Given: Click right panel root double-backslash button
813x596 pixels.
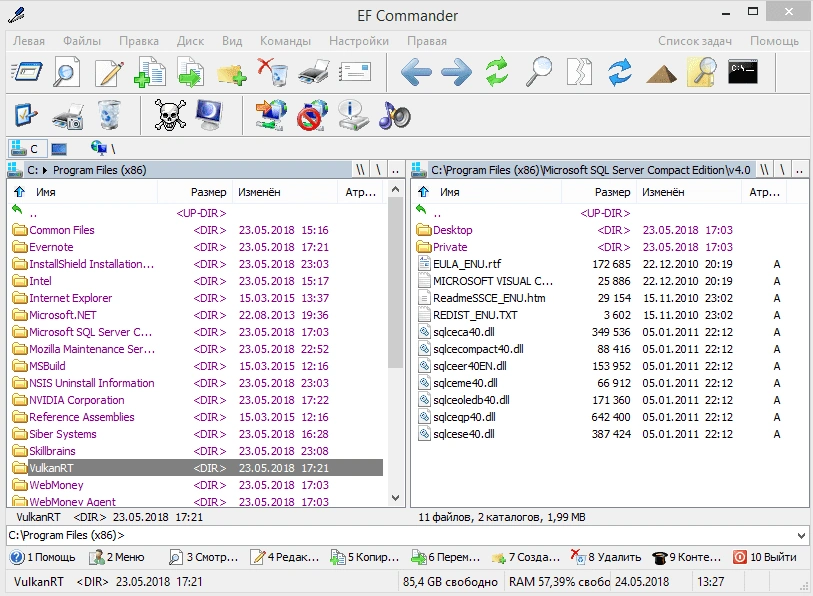Looking at the screenshot, I should 764,170.
